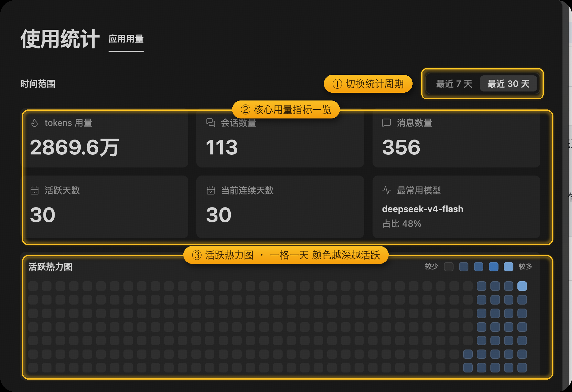Click the 活跃热力图 heading
This screenshot has height=392, width=572.
click(x=50, y=267)
